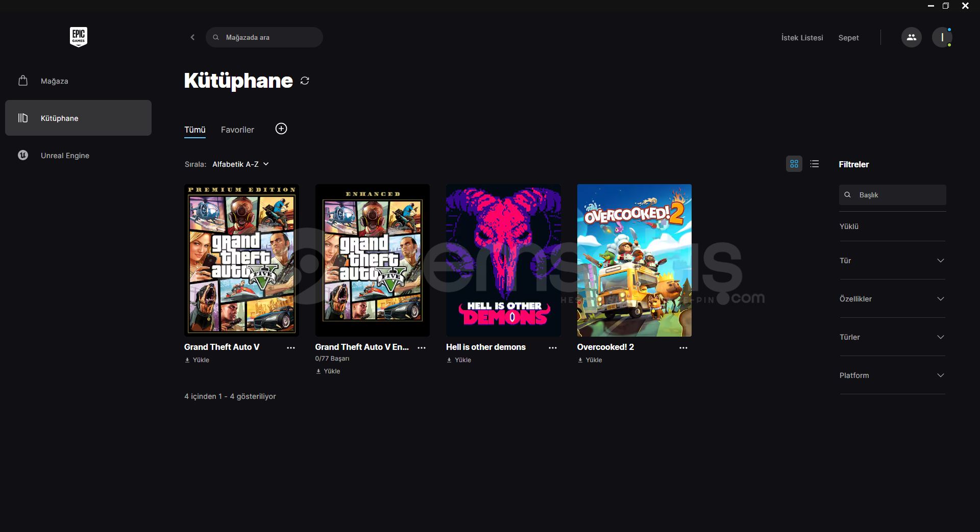
Task: Open the user profile avatar
Action: click(942, 37)
